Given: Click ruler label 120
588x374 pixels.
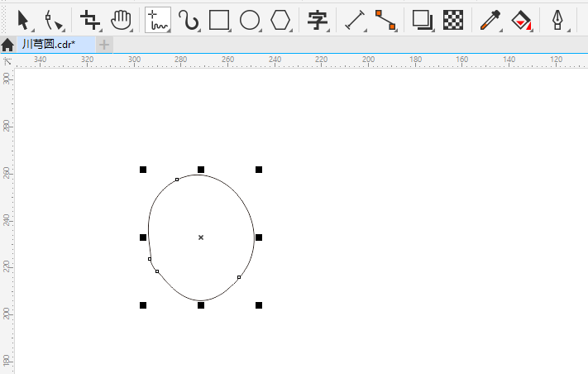Looking at the screenshot, I should pos(556,60).
